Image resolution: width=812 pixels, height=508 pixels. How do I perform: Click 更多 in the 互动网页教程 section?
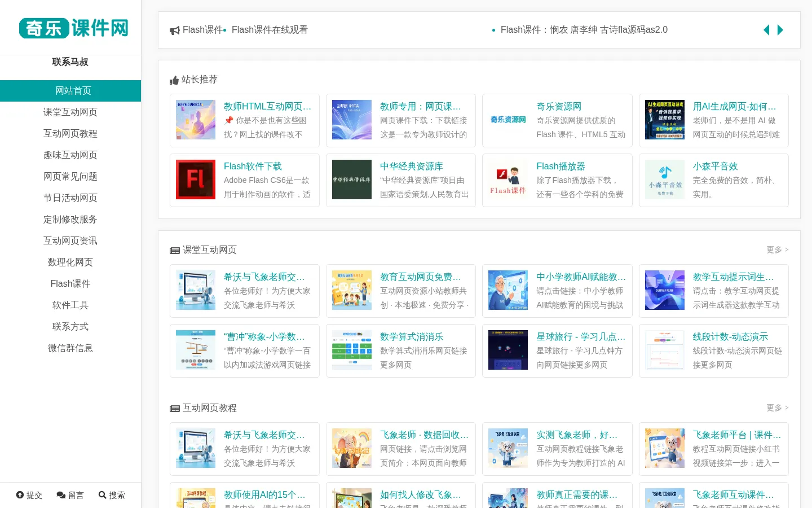point(778,408)
